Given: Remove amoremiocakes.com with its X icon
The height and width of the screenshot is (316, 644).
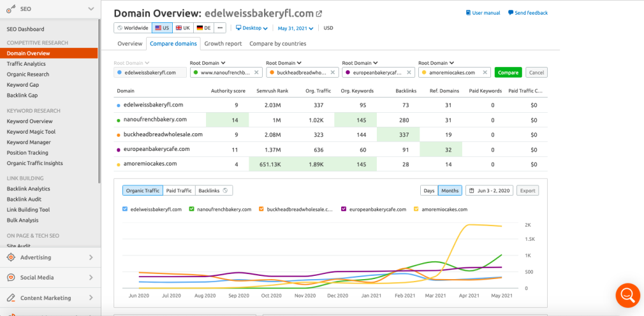Looking at the screenshot, I should [x=485, y=73].
